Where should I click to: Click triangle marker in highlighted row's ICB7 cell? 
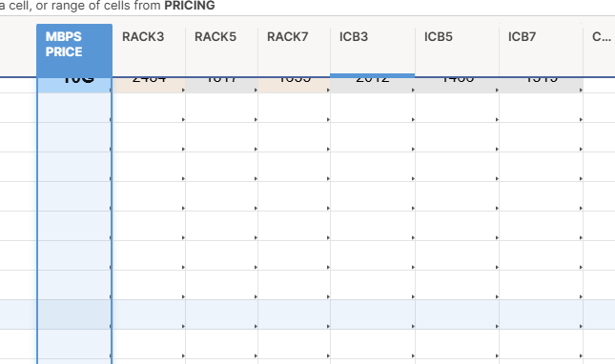pyautogui.click(x=581, y=327)
